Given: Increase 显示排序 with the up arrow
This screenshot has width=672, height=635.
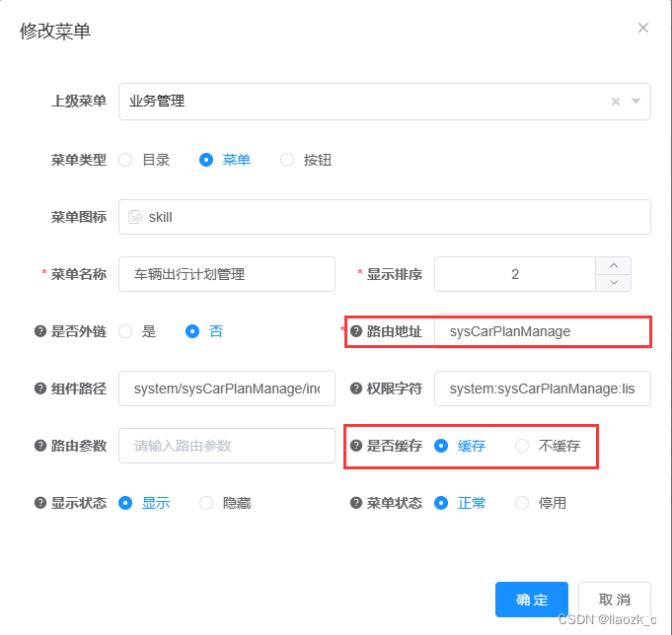Looking at the screenshot, I should [613, 265].
